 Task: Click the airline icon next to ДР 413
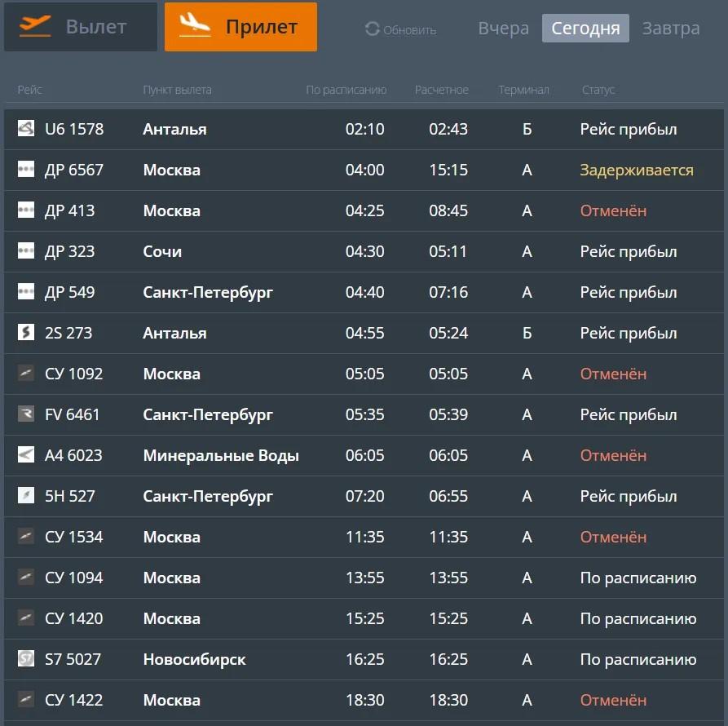click(x=26, y=210)
